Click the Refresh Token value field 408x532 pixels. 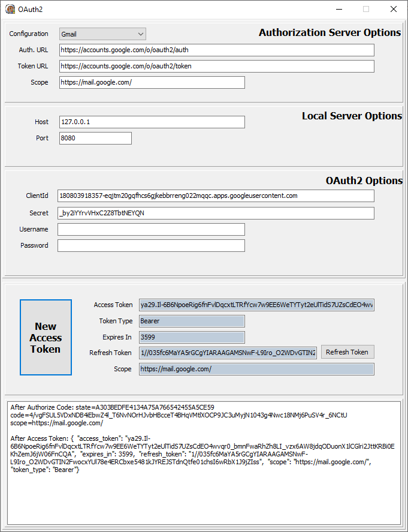pyautogui.click(x=228, y=353)
